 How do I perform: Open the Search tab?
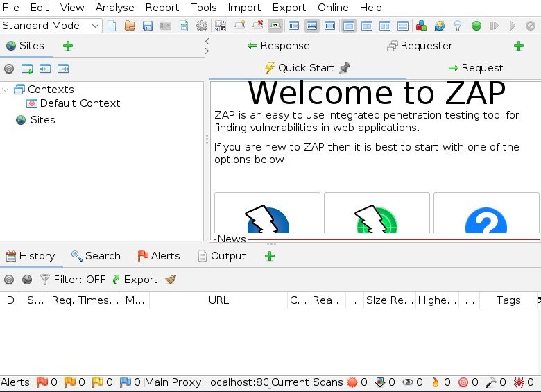pyautogui.click(x=96, y=256)
